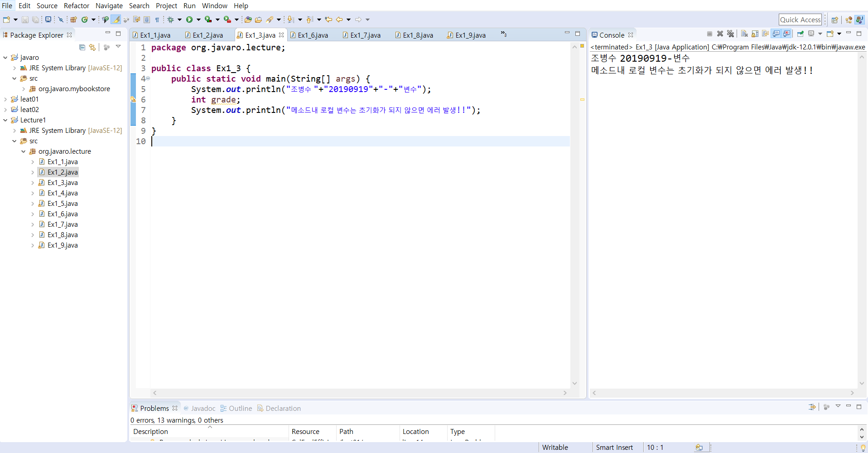Open the Project menu

point(166,6)
